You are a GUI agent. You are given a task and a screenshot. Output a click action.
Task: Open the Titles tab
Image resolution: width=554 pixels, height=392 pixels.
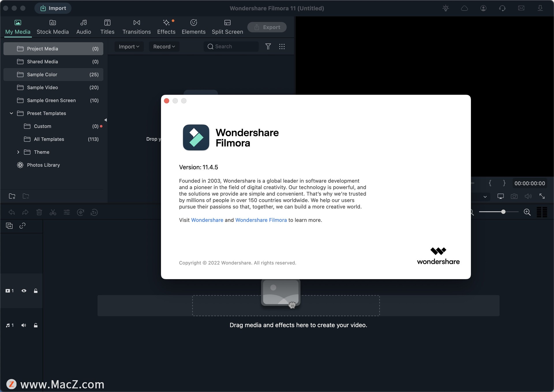click(107, 27)
